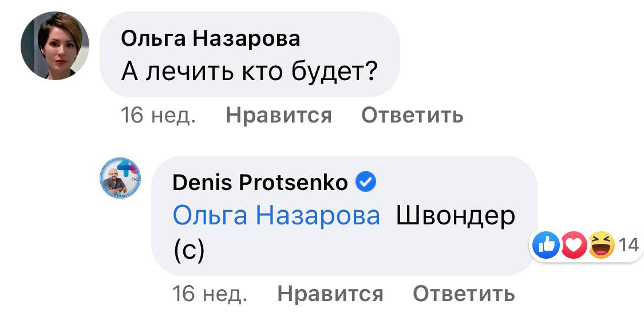644x328 pixels.
Task: Click the Ольга Назарова author name in the top comment
Action: pyautogui.click(x=211, y=39)
